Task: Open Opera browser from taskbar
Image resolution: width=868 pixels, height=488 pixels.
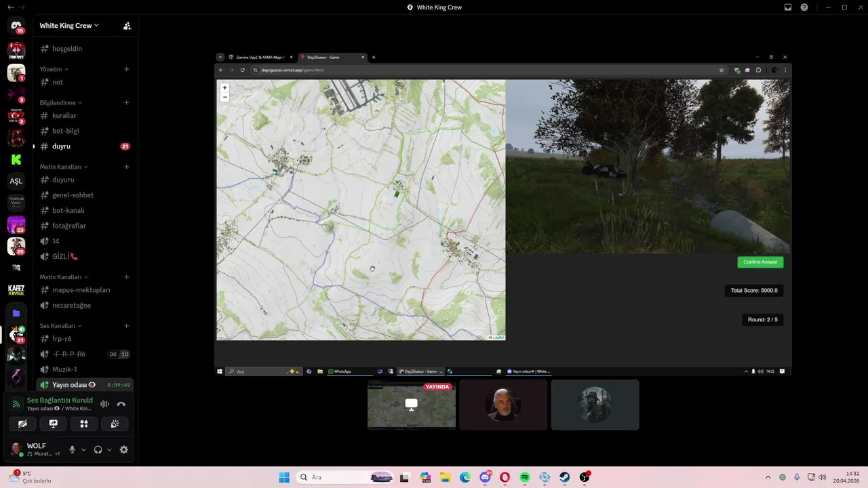Action: [x=505, y=477]
